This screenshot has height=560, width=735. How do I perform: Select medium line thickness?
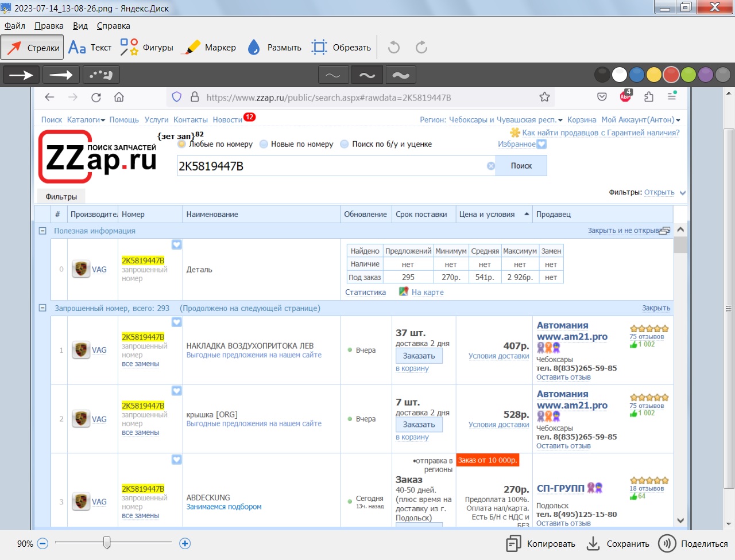tap(367, 75)
